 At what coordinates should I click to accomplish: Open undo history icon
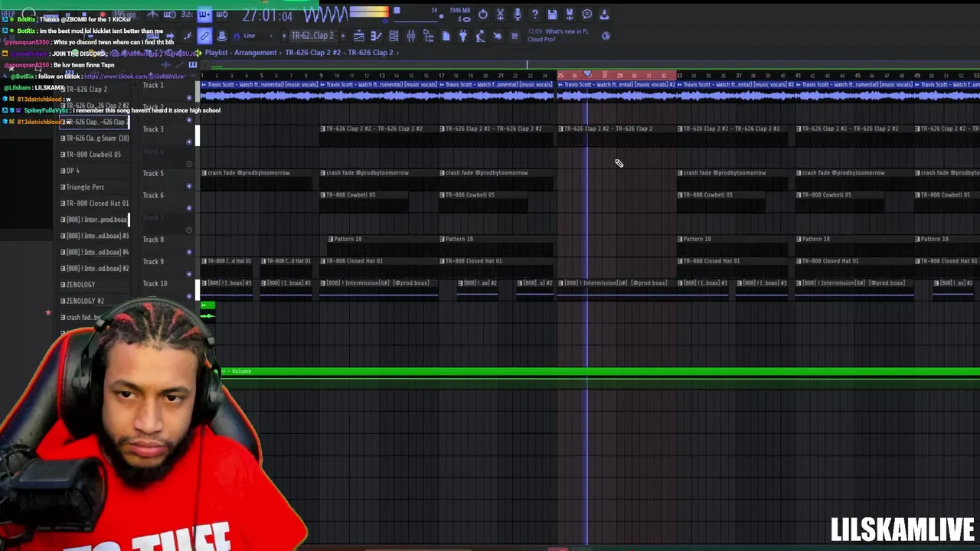(482, 15)
